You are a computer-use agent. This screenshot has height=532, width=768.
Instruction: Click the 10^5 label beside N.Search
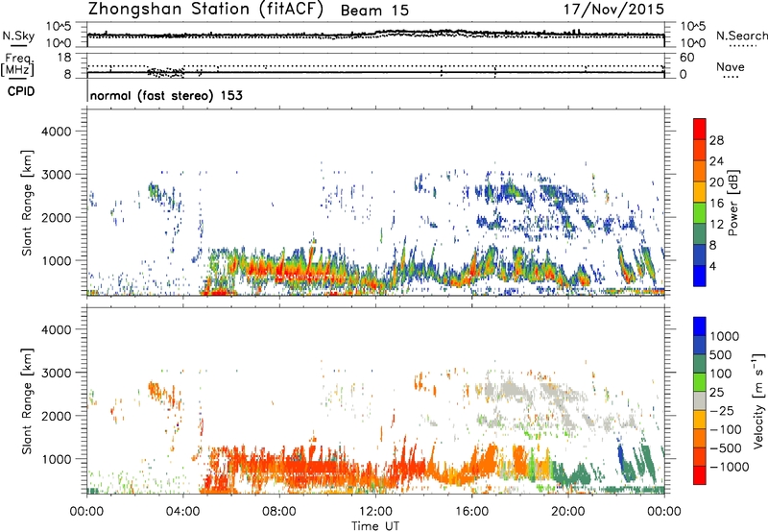coord(693,26)
